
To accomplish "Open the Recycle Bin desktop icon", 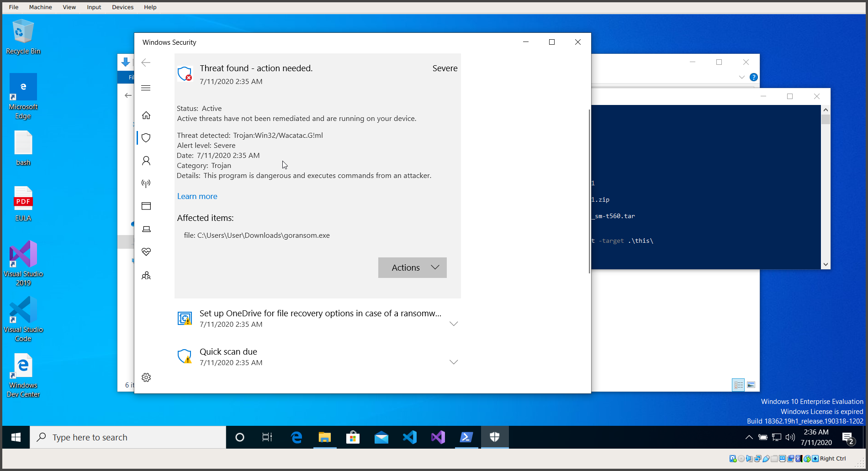I will (23, 37).
